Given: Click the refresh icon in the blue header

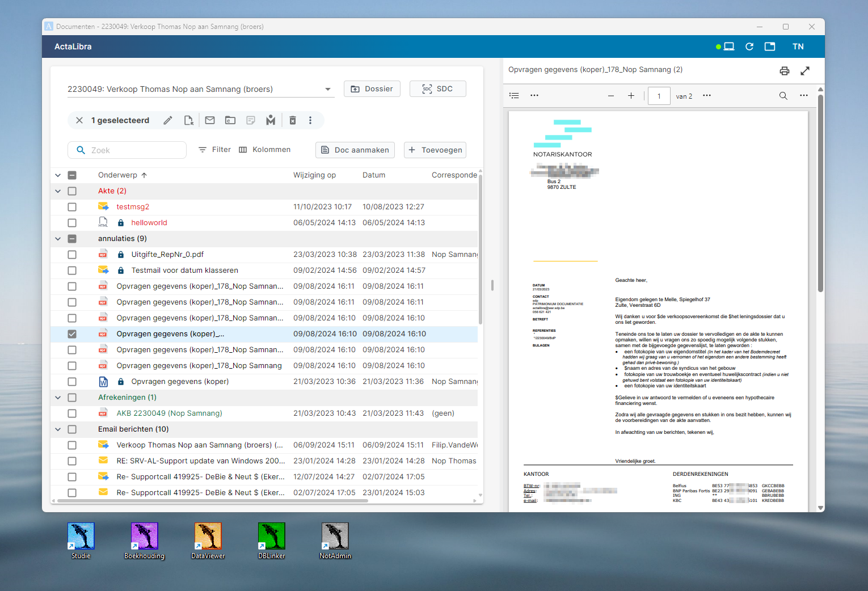Looking at the screenshot, I should tap(749, 47).
